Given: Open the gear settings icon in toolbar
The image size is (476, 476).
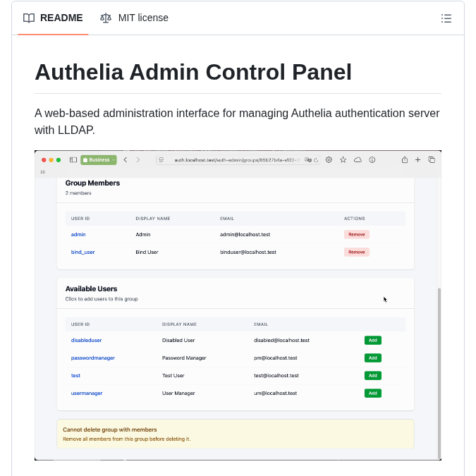Looking at the screenshot, I should click(329, 159).
